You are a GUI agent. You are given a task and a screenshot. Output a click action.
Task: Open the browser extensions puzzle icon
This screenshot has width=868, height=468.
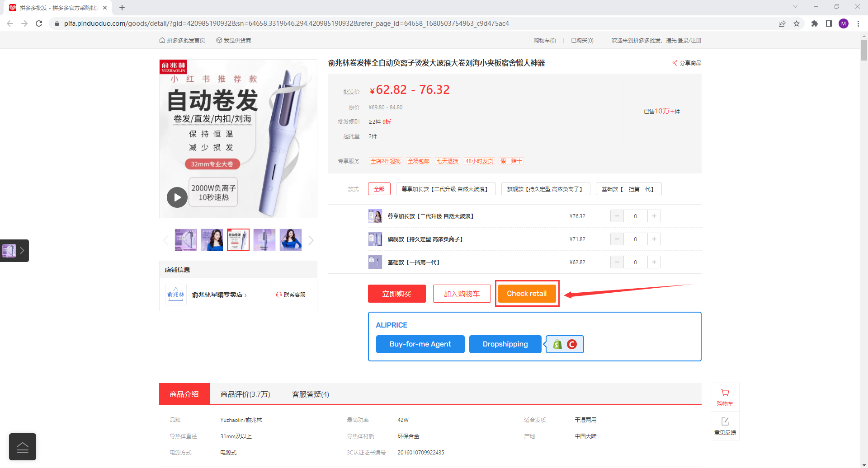click(x=815, y=23)
